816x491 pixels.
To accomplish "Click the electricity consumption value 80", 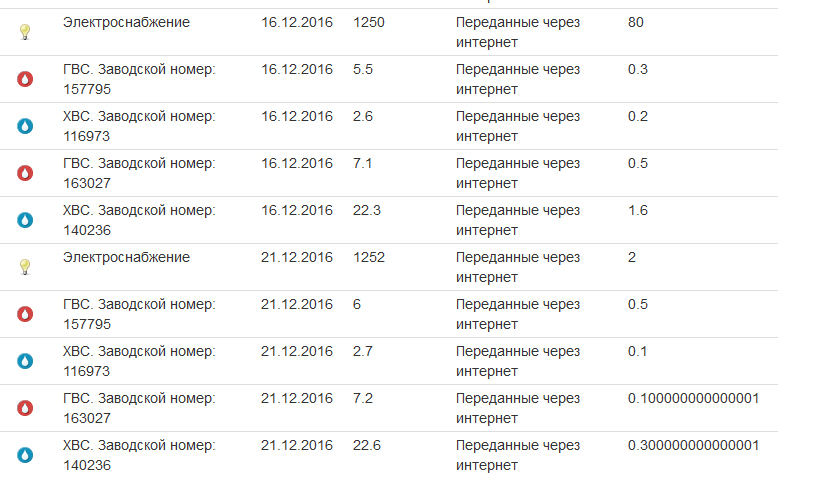I will (x=636, y=21).
